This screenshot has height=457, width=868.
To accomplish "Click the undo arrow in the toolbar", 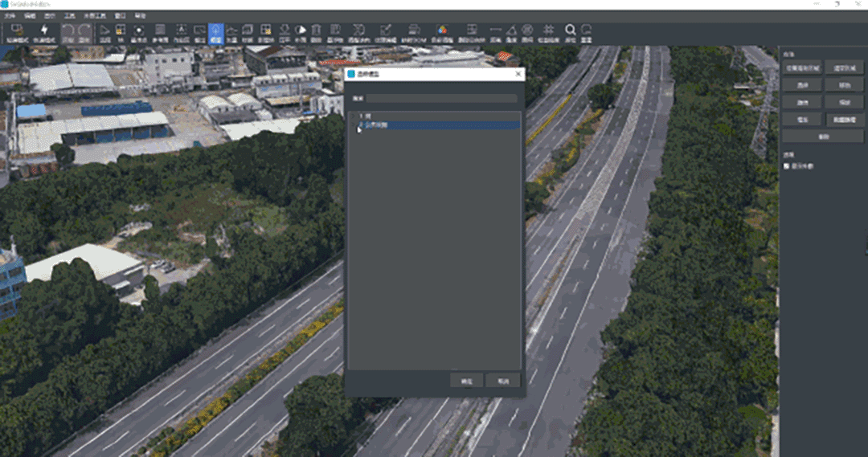I will pyautogui.click(x=68, y=32).
